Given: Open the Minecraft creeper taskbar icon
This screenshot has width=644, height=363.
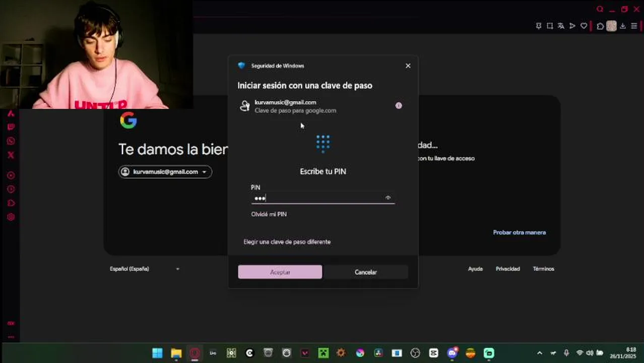Looking at the screenshot, I should [323, 353].
